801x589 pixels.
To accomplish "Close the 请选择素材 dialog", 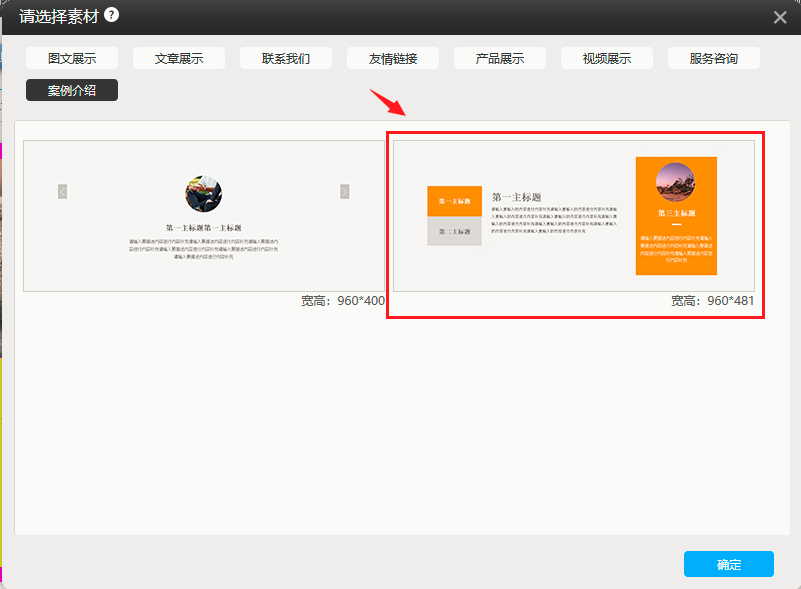I will point(780,17).
